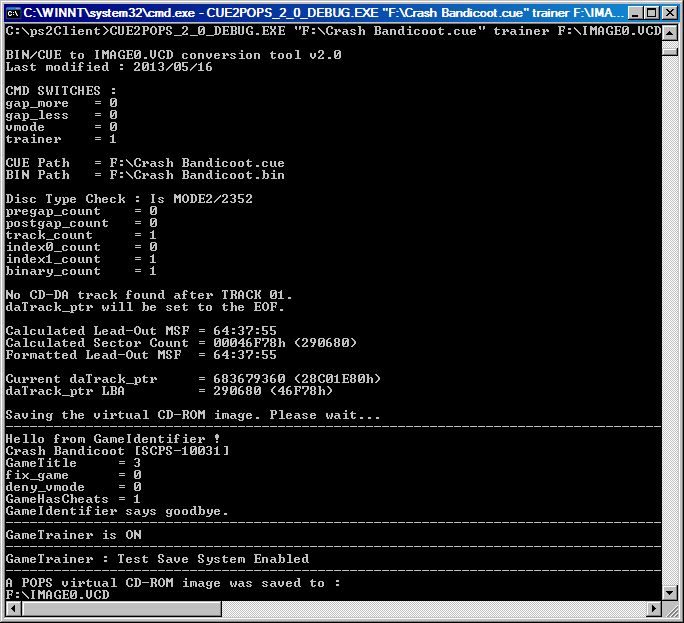Click the 'gap_more = 0' line
Viewport: 684px width, 623px height.
click(x=62, y=103)
